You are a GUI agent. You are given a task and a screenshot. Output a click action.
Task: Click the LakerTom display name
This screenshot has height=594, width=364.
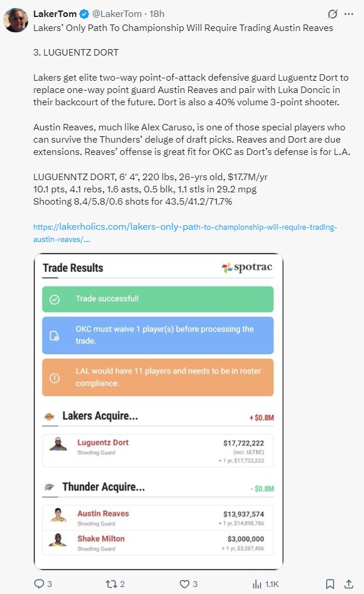click(x=54, y=13)
